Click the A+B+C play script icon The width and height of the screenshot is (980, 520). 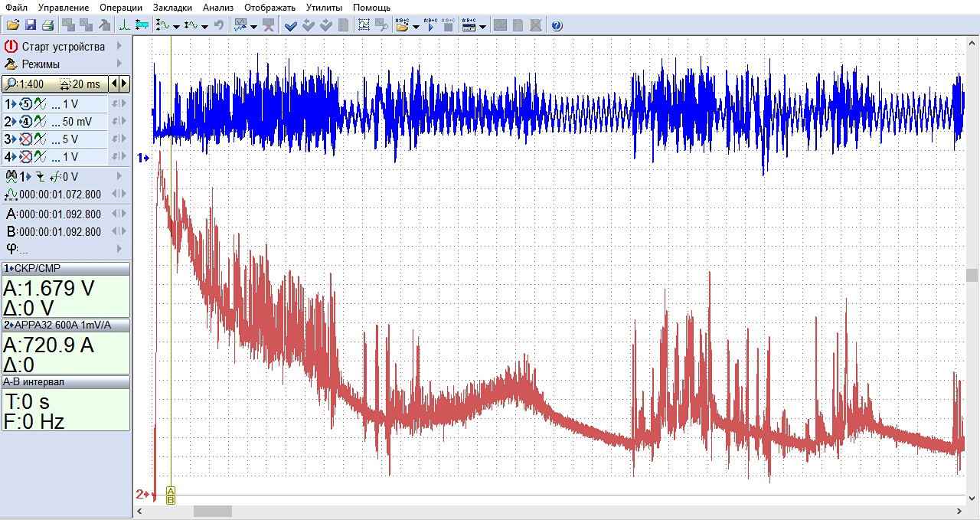[x=430, y=25]
